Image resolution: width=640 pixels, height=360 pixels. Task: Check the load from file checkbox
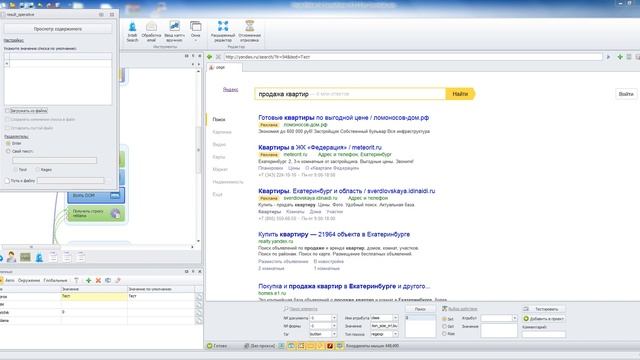7,111
